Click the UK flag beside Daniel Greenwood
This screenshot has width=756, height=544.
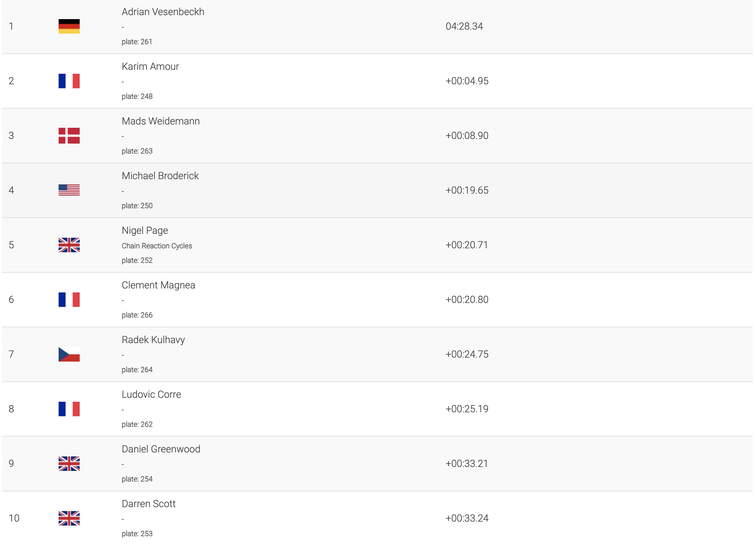coord(69,464)
